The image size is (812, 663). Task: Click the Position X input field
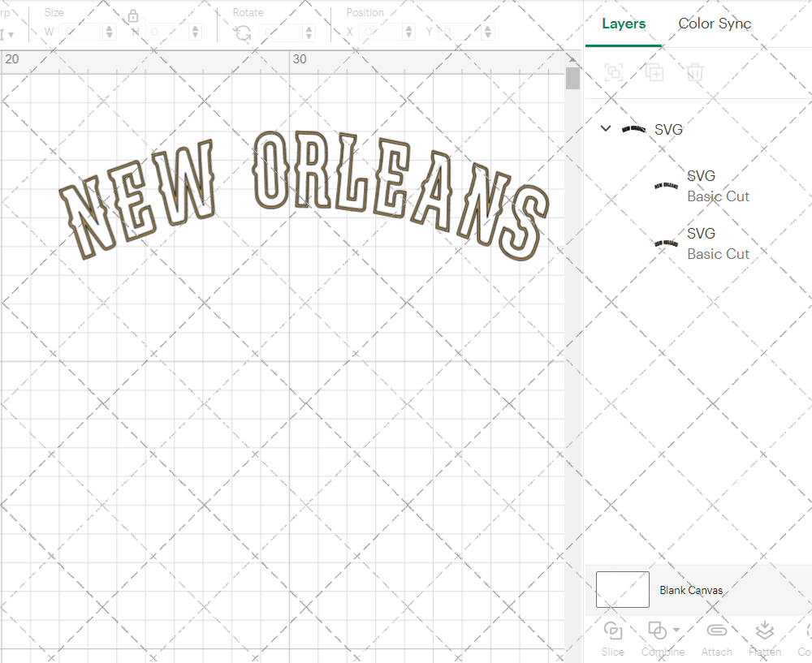click(381, 32)
